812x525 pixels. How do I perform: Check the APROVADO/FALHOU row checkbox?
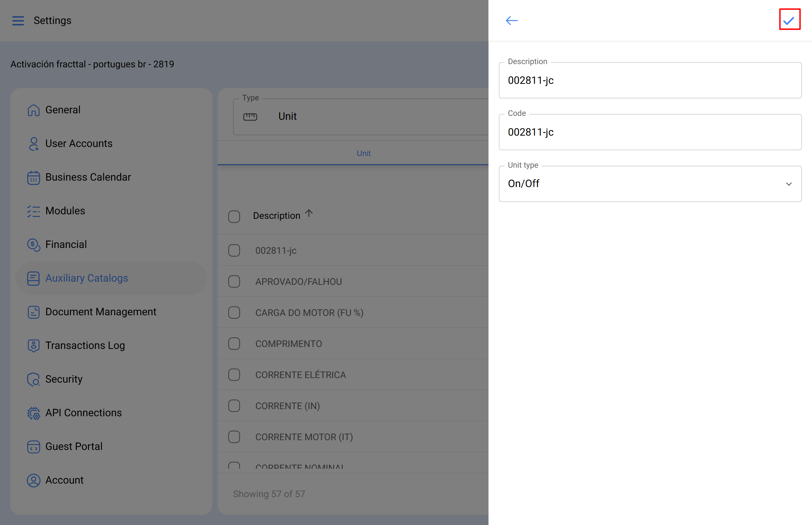click(234, 282)
